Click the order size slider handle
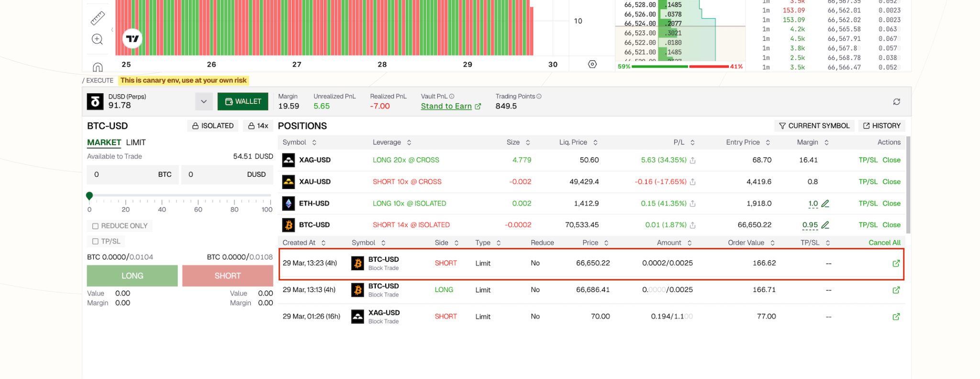 pyautogui.click(x=89, y=196)
